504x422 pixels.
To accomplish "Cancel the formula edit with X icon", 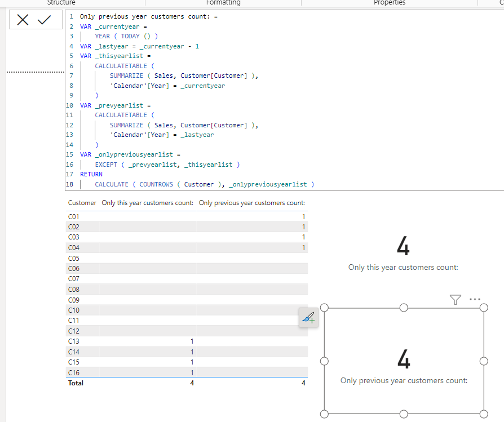I will [23, 20].
